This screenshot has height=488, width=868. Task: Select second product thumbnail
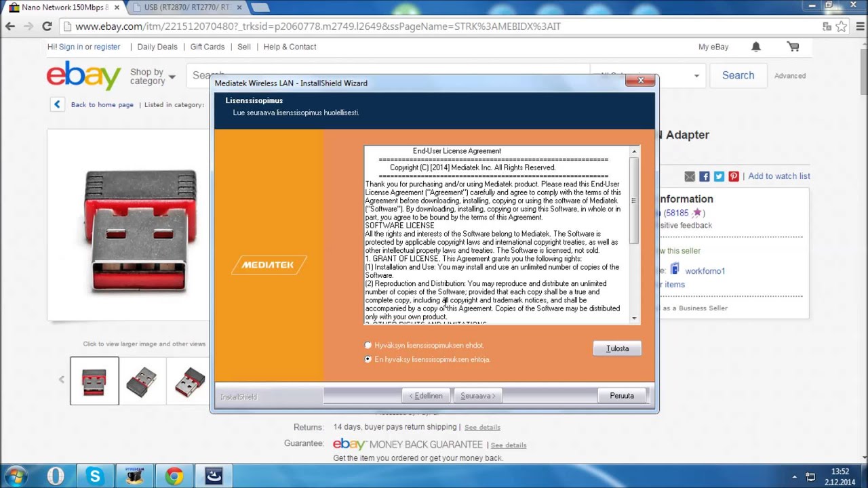click(142, 381)
